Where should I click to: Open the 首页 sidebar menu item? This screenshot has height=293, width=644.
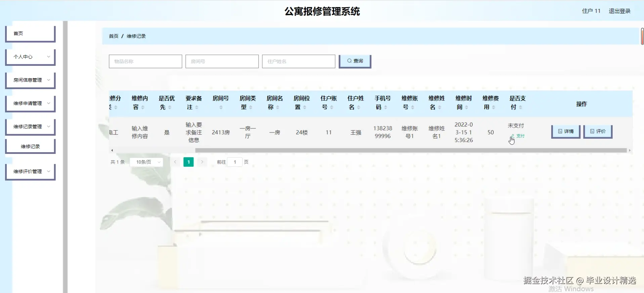pyautogui.click(x=30, y=34)
